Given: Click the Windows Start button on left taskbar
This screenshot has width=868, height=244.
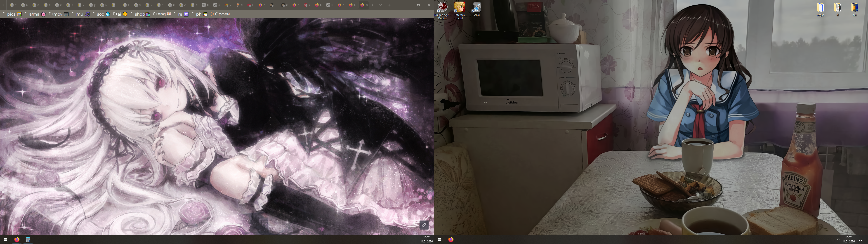Looking at the screenshot, I should pyautogui.click(x=5, y=240).
